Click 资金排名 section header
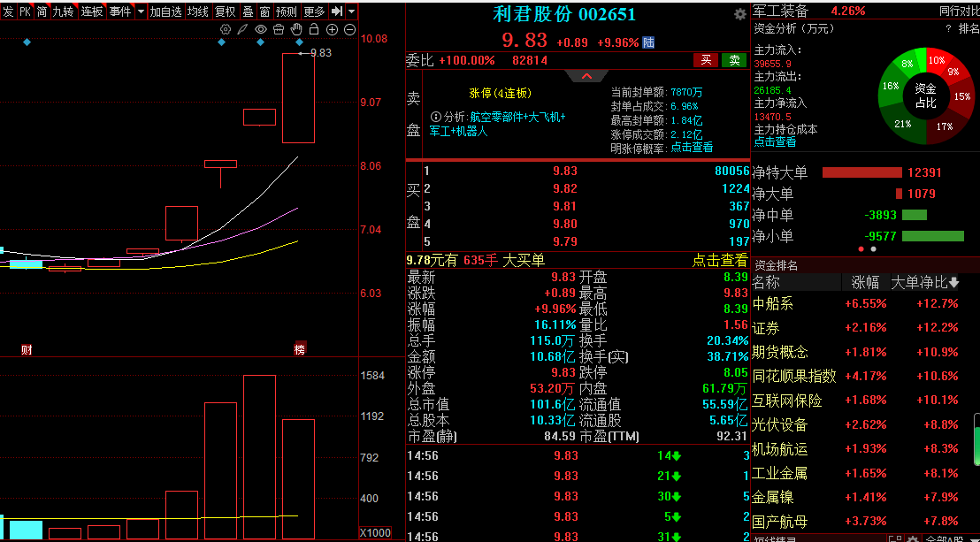980x542 pixels. click(776, 265)
